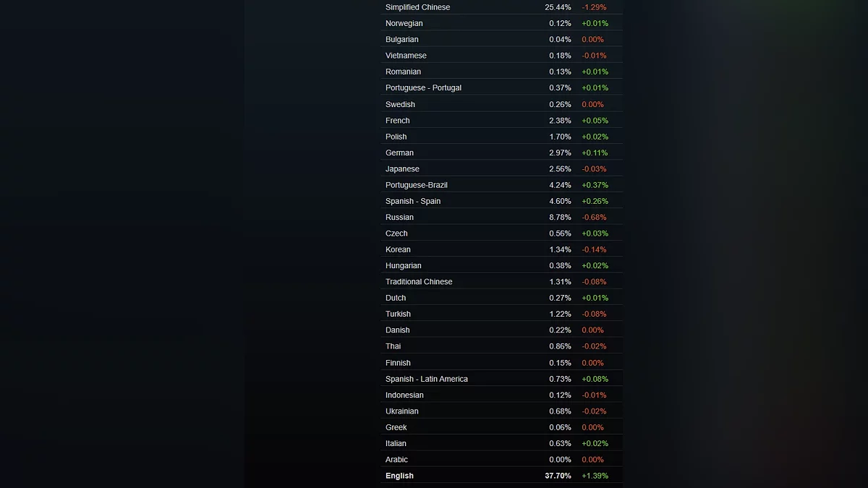The height and width of the screenshot is (488, 868).
Task: Click the Simplified Chinese language row
Action: point(417,7)
